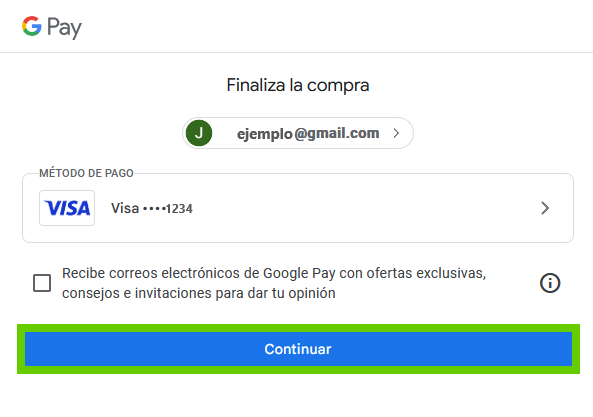This screenshot has height=417, width=593.
Task: Select the ejemplo@gmail.com account chip
Action: [x=298, y=133]
